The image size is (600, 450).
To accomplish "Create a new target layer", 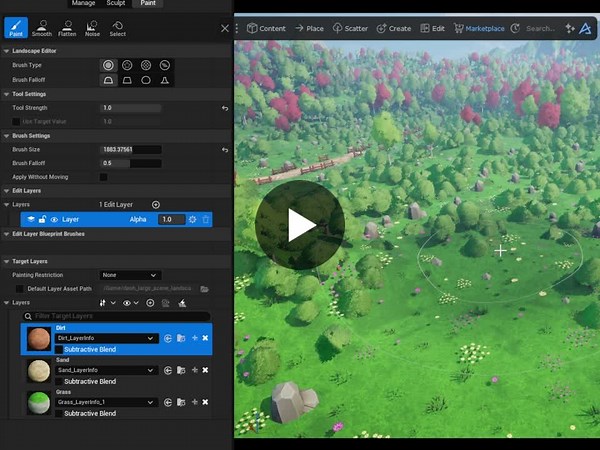I will pos(150,303).
